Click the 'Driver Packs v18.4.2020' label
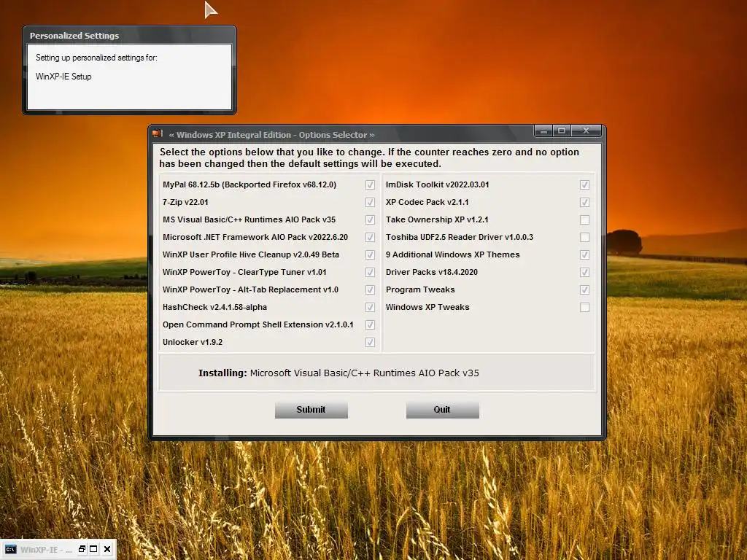The image size is (747, 560). [x=432, y=273]
